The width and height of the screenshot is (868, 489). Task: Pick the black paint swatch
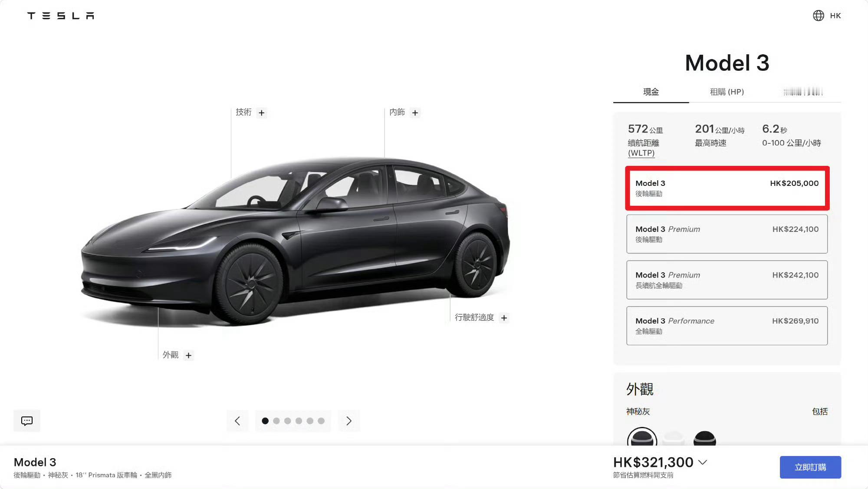click(705, 439)
